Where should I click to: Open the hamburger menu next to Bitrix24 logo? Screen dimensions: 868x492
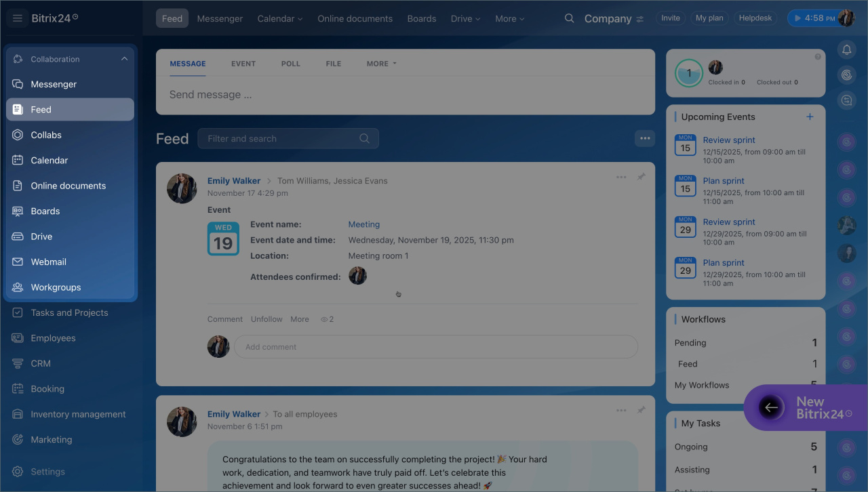coord(18,18)
